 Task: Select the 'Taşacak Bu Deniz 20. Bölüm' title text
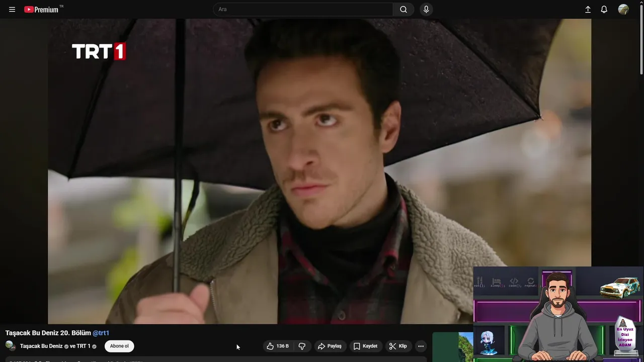click(x=48, y=333)
